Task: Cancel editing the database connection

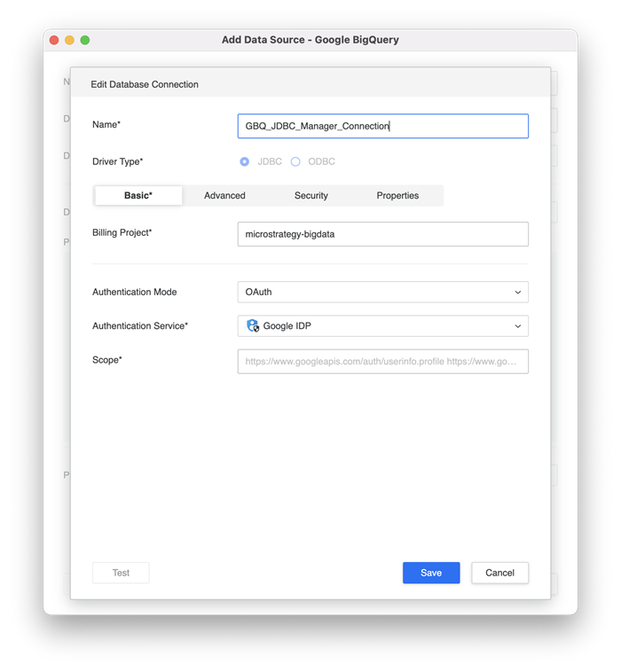Action: (x=499, y=573)
